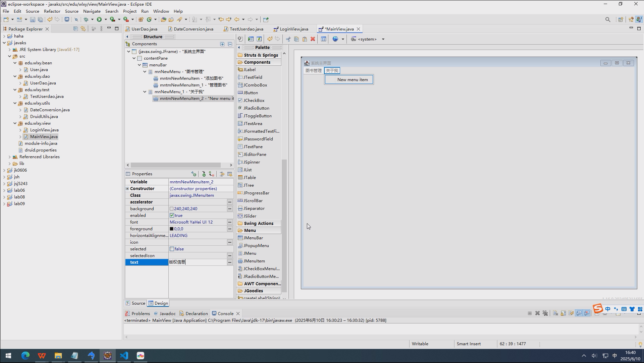Open the Refactor menu
Viewport: 644px width, 363px height.
52,11
